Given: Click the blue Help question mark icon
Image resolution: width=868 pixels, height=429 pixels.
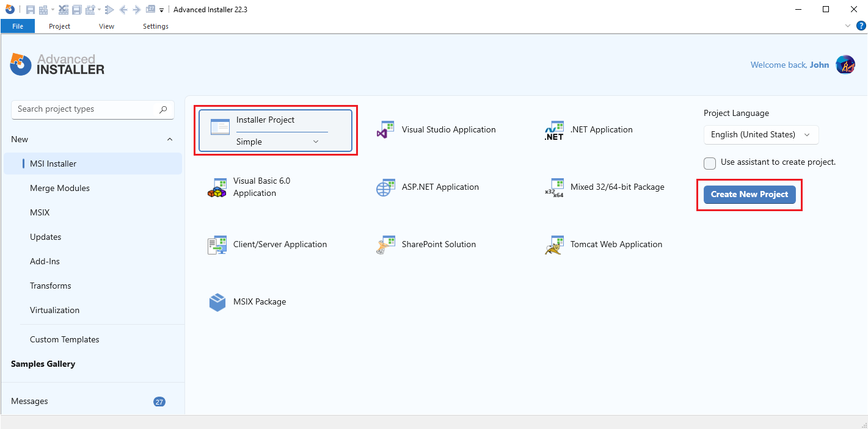Looking at the screenshot, I should pyautogui.click(x=861, y=26).
